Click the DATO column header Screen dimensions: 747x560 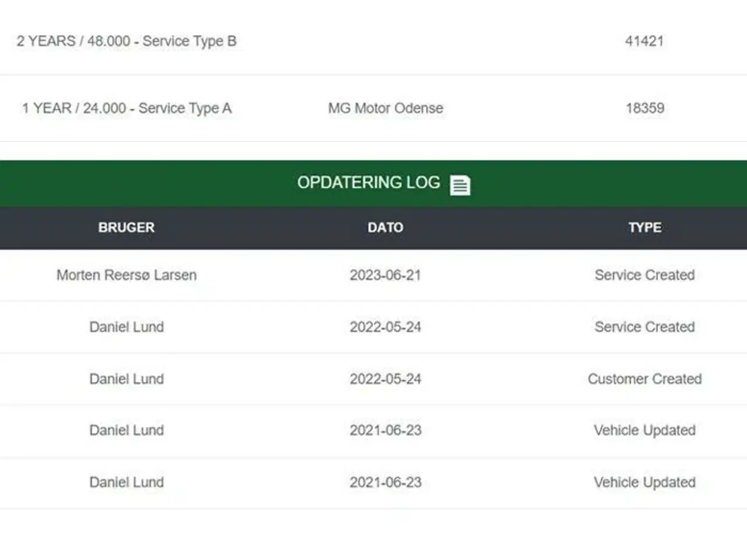tap(385, 228)
